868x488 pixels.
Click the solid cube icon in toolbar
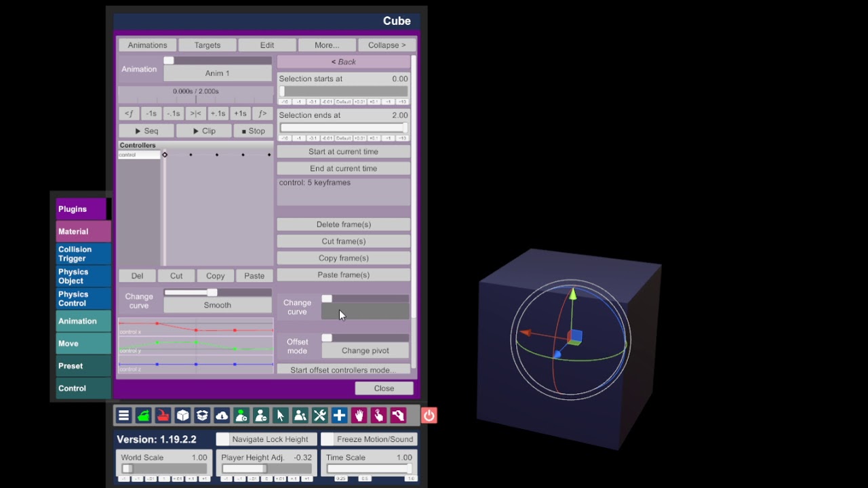[x=182, y=415]
